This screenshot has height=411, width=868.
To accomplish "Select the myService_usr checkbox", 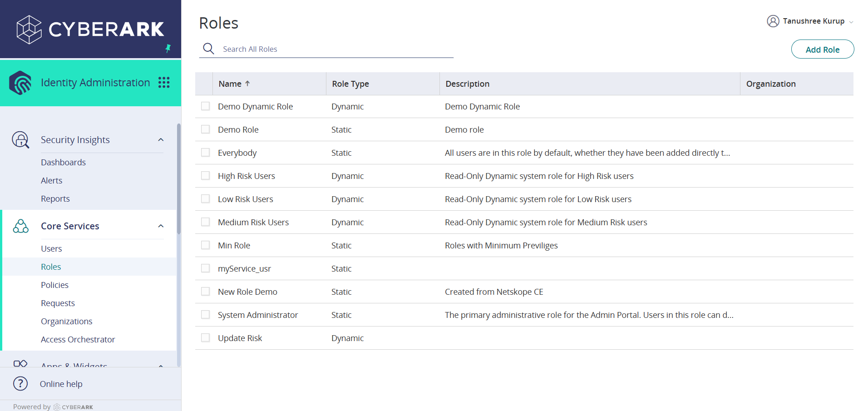I will 206,268.
